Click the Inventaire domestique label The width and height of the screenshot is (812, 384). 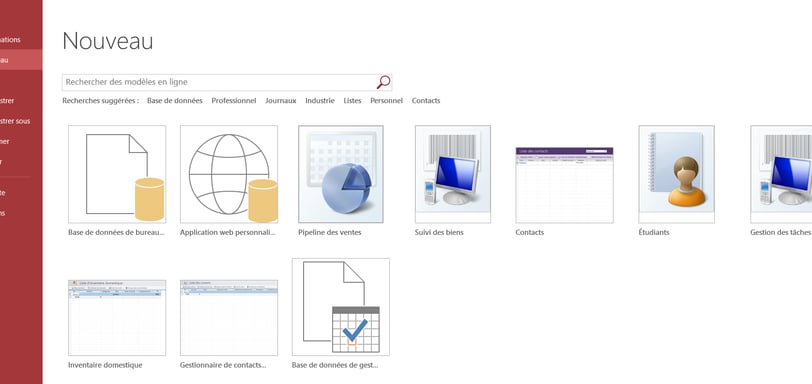click(105, 365)
